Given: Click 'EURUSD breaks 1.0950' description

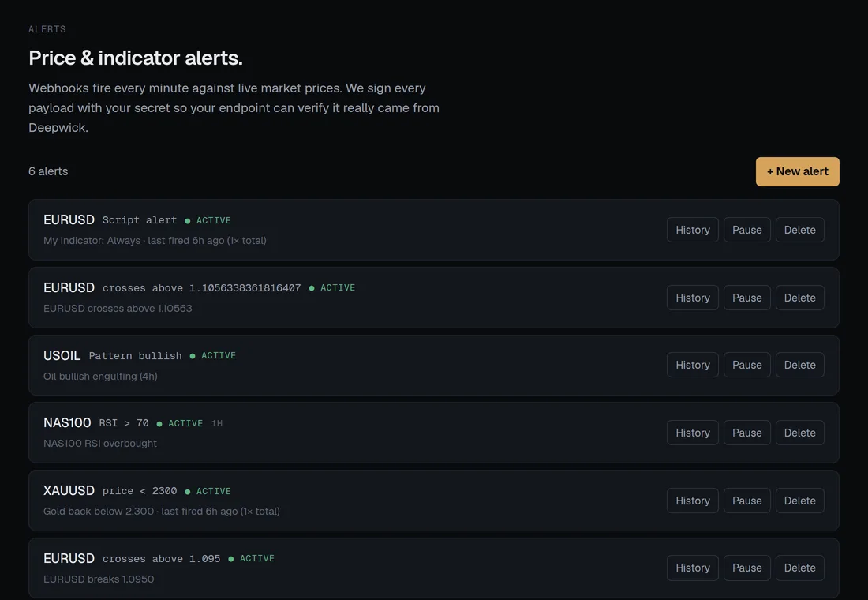Looking at the screenshot, I should 99,579.
